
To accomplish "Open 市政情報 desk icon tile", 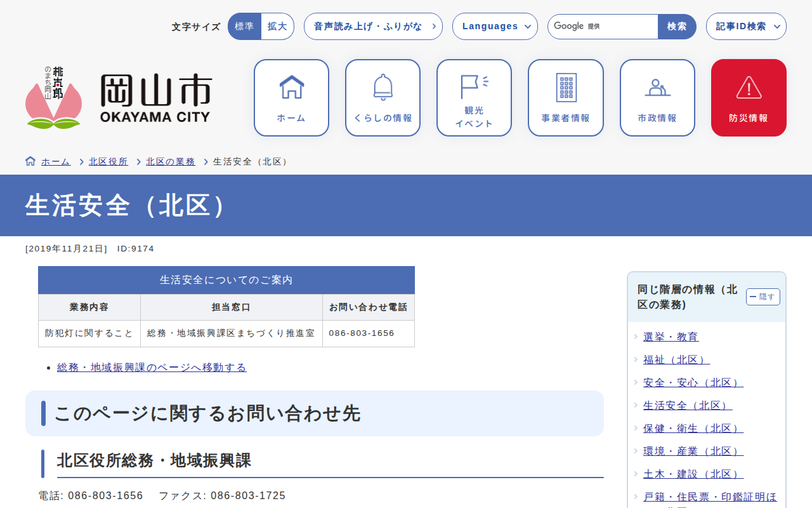I will [657, 98].
